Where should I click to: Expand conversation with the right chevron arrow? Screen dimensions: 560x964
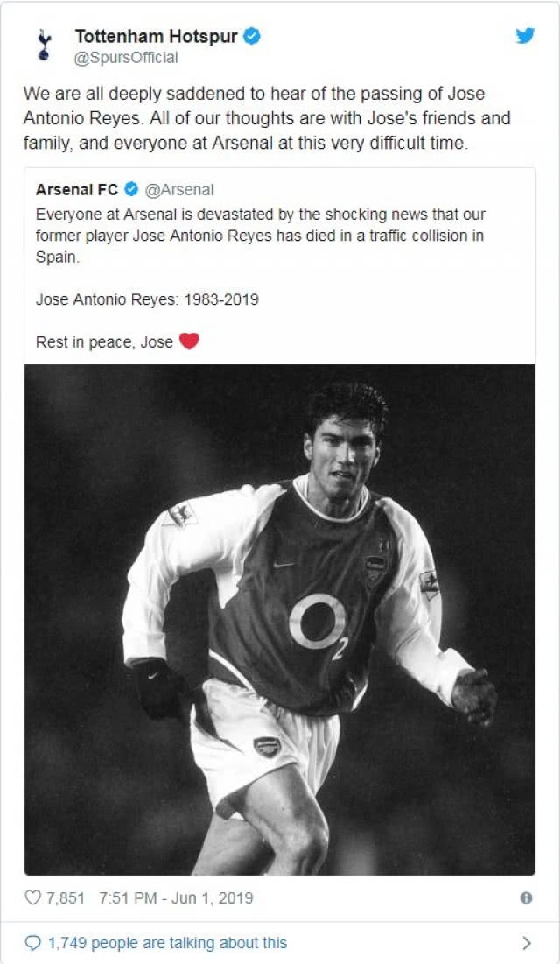coord(527,943)
